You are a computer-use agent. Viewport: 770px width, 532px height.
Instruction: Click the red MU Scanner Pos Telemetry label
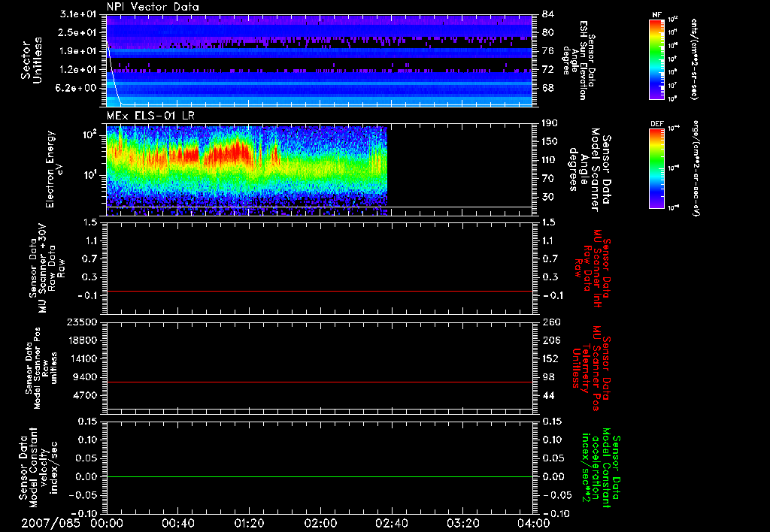tap(591, 368)
